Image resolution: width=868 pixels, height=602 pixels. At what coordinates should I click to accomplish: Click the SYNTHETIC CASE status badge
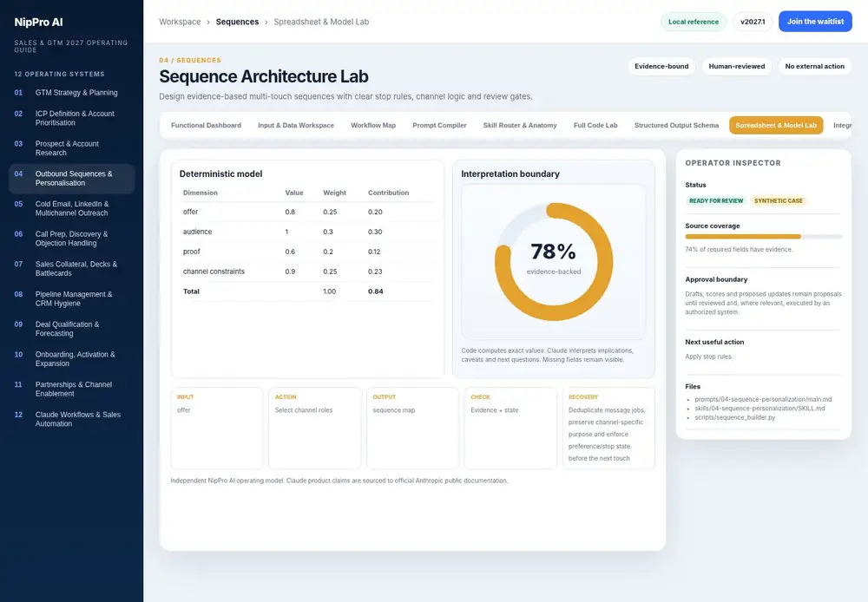point(779,201)
